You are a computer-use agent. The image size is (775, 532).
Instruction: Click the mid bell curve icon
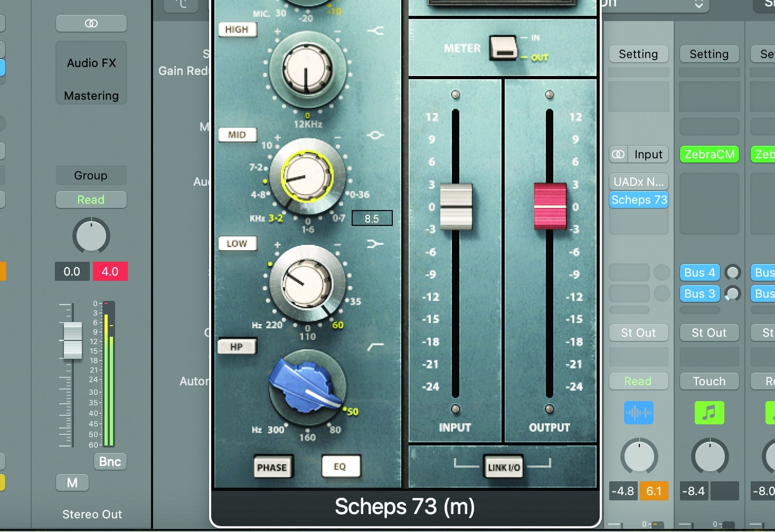tap(375, 135)
